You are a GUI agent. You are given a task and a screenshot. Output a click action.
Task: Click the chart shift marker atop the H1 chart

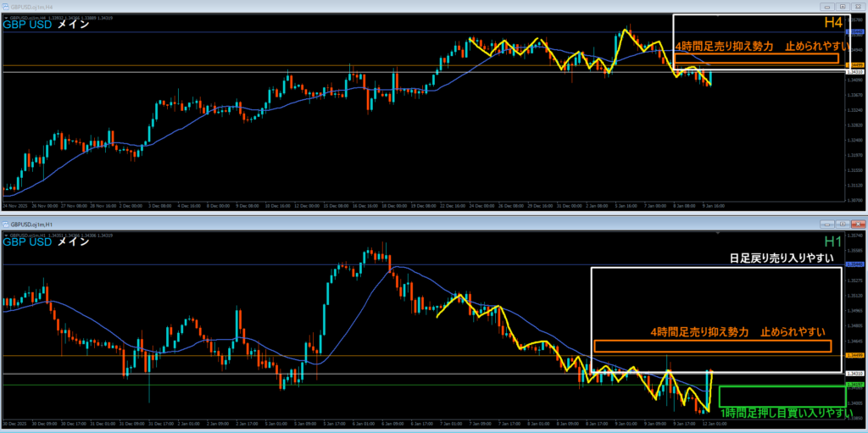tap(718, 234)
